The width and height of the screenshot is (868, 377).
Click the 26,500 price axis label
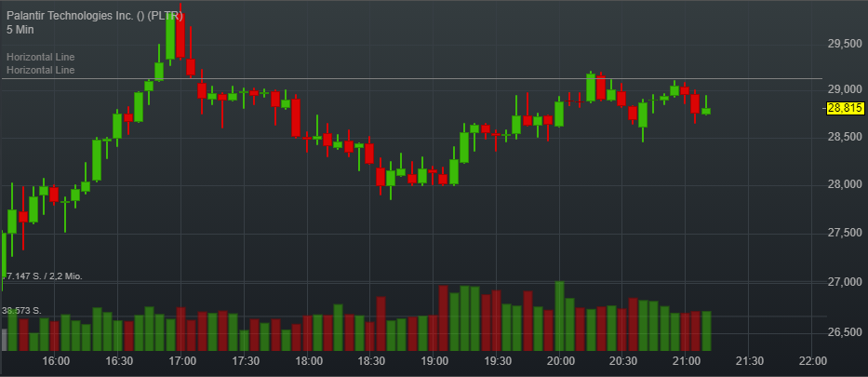click(847, 332)
